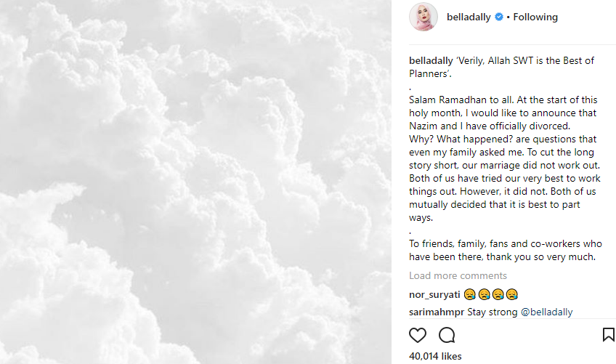The height and width of the screenshot is (364, 616).
Task: Open nor_suryati commenter profile
Action: (x=434, y=294)
